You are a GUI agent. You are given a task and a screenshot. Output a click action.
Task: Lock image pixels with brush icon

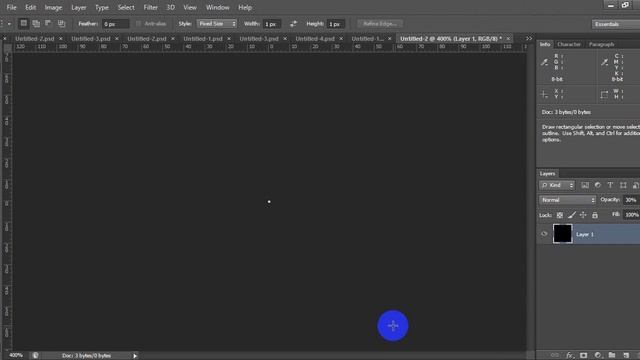(x=572, y=215)
